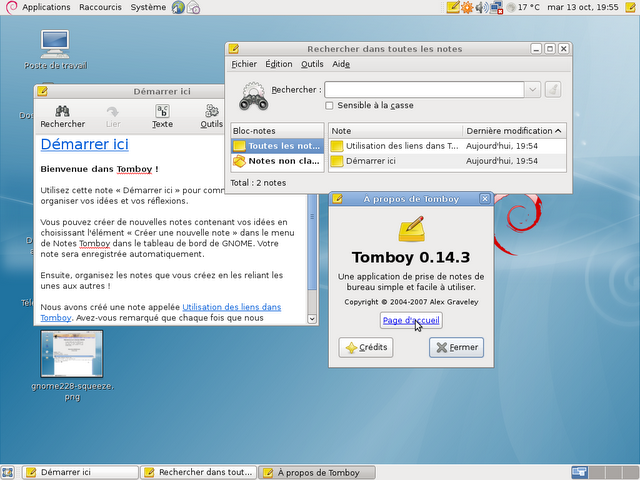Screen dimensions: 640x480
Task: Click the Debian swirl logo in top panel
Action: pos(11,7)
